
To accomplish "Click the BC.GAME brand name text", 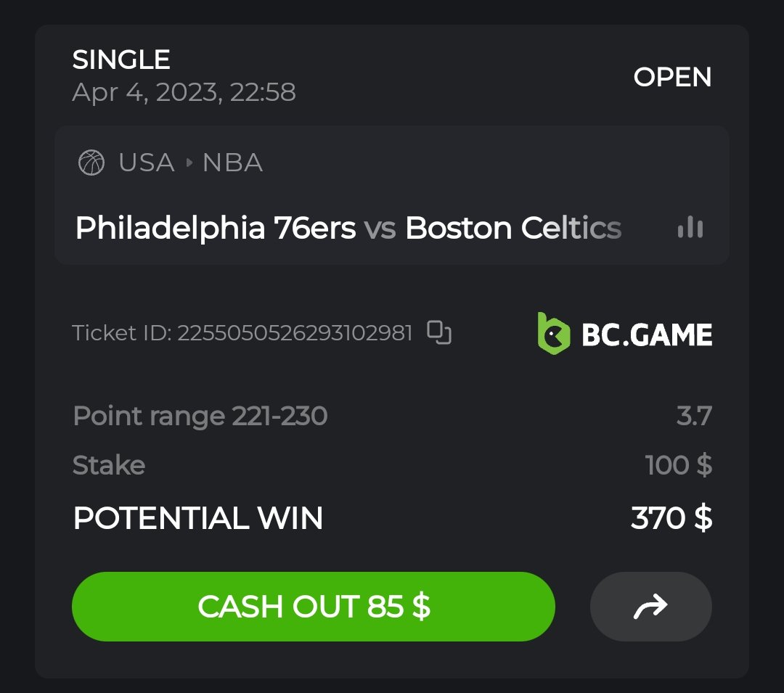I will click(647, 335).
